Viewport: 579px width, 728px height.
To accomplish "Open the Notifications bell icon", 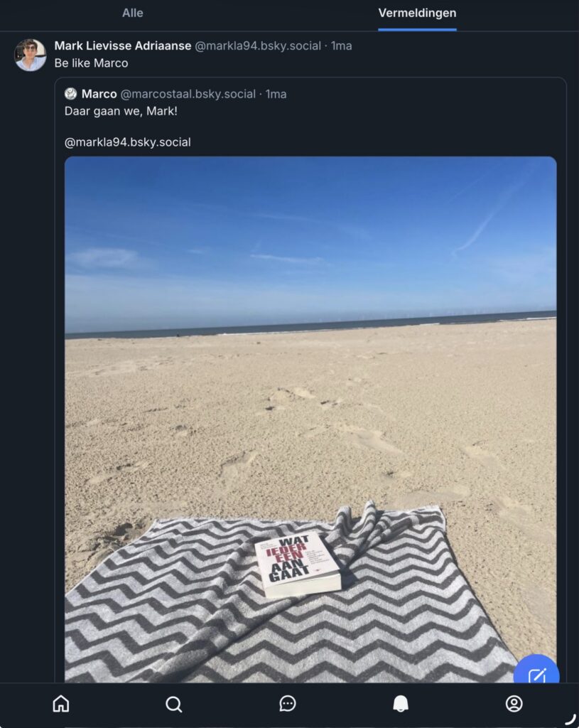I will [x=401, y=703].
